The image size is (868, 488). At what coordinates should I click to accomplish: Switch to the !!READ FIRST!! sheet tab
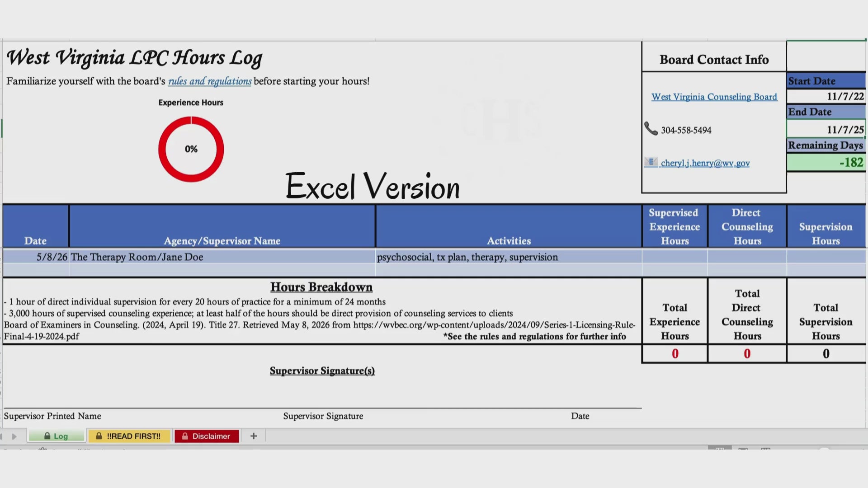coord(129,436)
